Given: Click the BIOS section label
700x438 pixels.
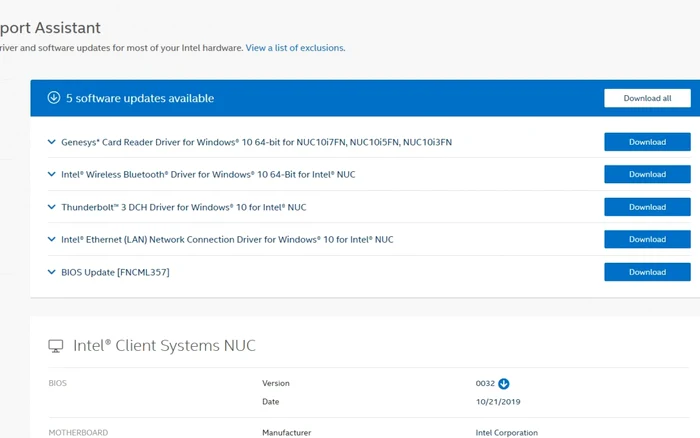Looking at the screenshot, I should (57, 383).
